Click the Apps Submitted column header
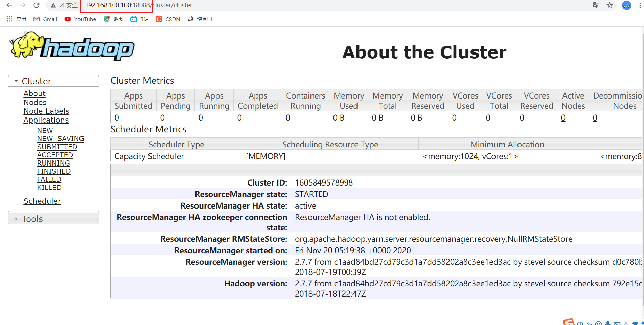 [134, 101]
